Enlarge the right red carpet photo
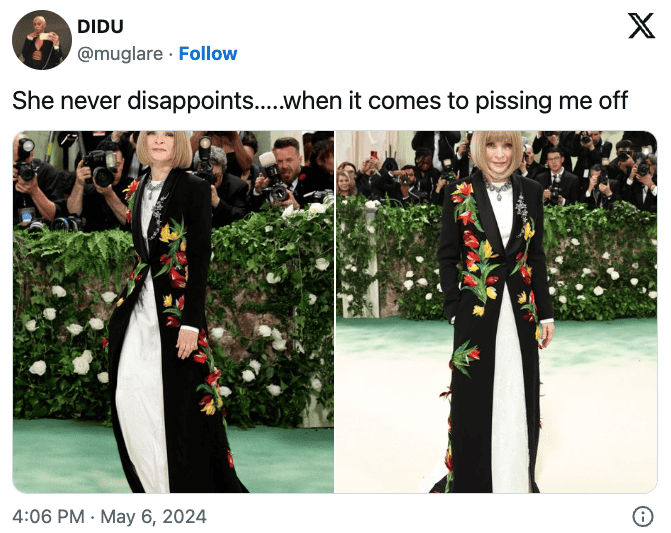Viewport: 671px width, 533px height. pos(496,312)
